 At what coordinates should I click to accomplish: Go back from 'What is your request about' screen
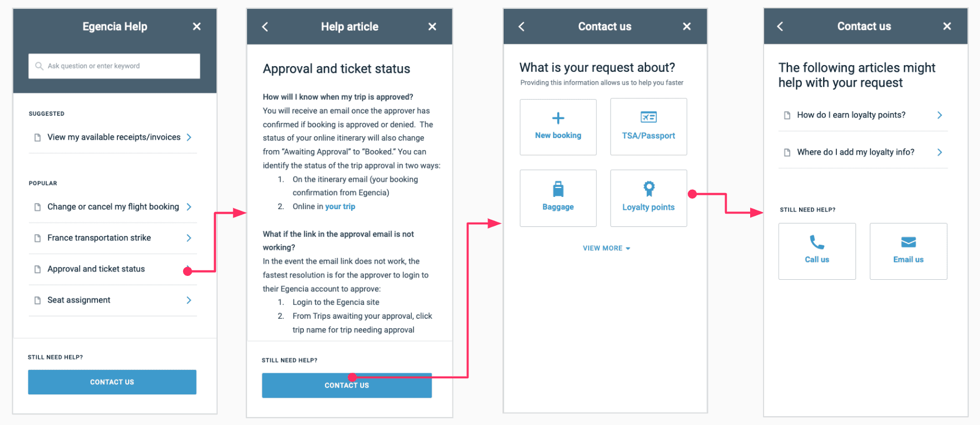521,26
